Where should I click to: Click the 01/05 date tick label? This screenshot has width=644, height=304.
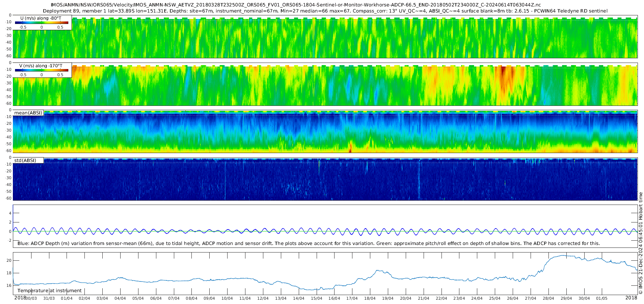pyautogui.click(x=602, y=298)
